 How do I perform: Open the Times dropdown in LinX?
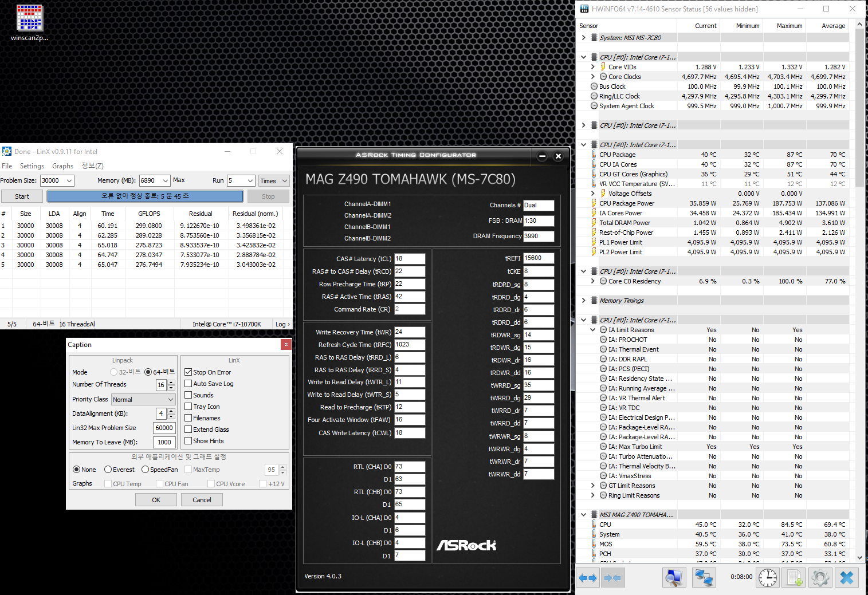click(274, 180)
